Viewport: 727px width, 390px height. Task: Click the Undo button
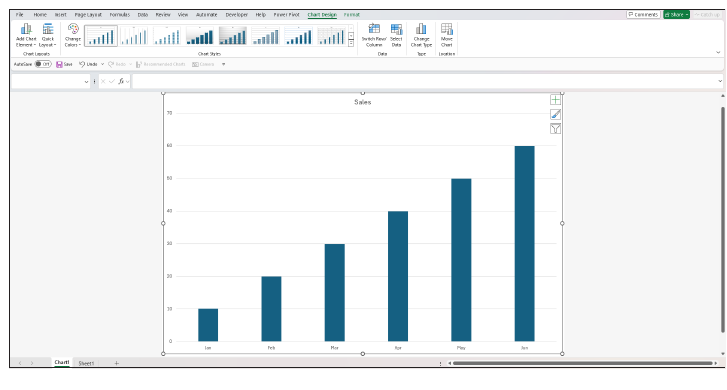coord(88,64)
